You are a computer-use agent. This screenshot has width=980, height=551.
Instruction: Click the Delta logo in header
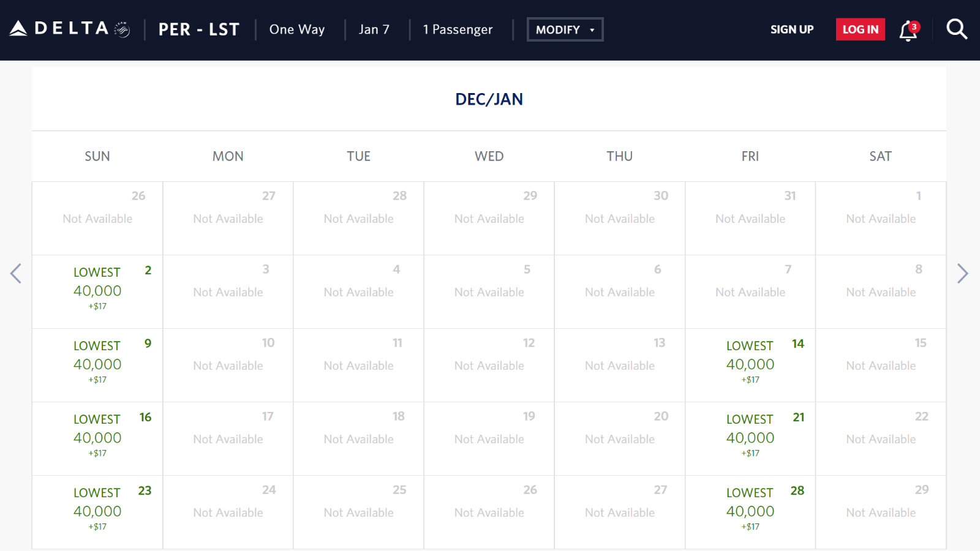(x=70, y=29)
